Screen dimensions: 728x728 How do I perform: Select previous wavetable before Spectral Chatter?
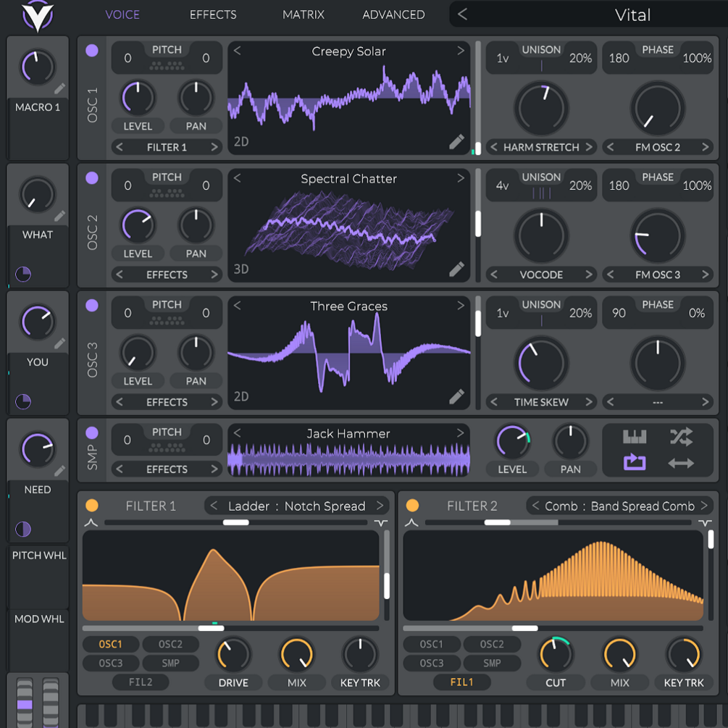[238, 178]
